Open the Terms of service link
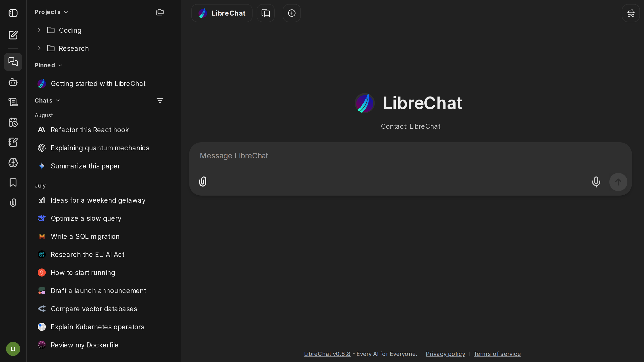Viewport: 644px width, 362px height. pos(497,354)
